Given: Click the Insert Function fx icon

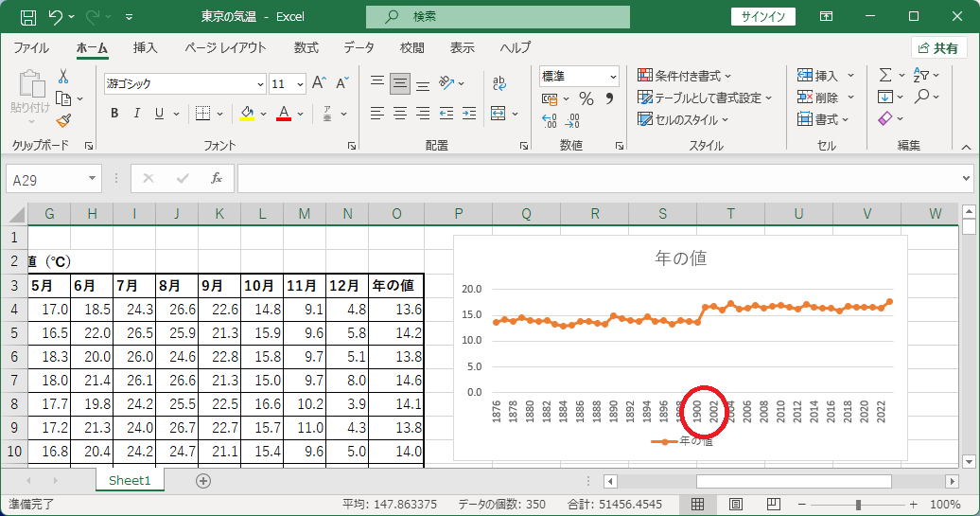Looking at the screenshot, I should (217, 179).
